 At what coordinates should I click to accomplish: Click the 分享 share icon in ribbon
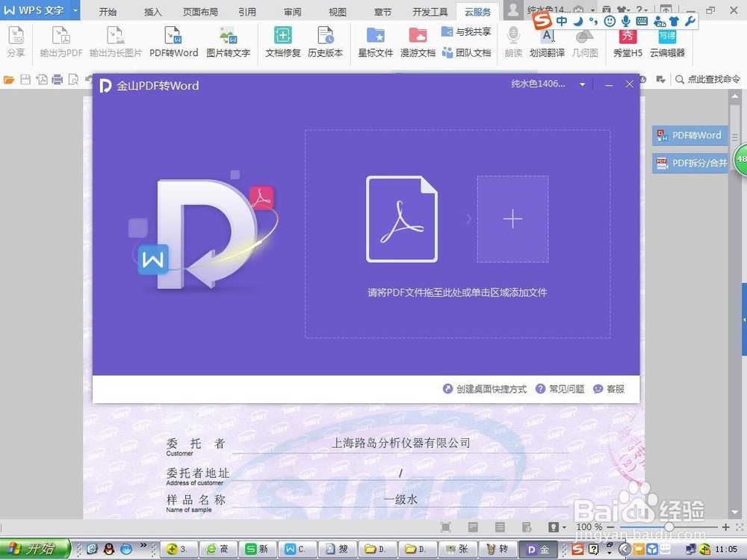pyautogui.click(x=16, y=42)
